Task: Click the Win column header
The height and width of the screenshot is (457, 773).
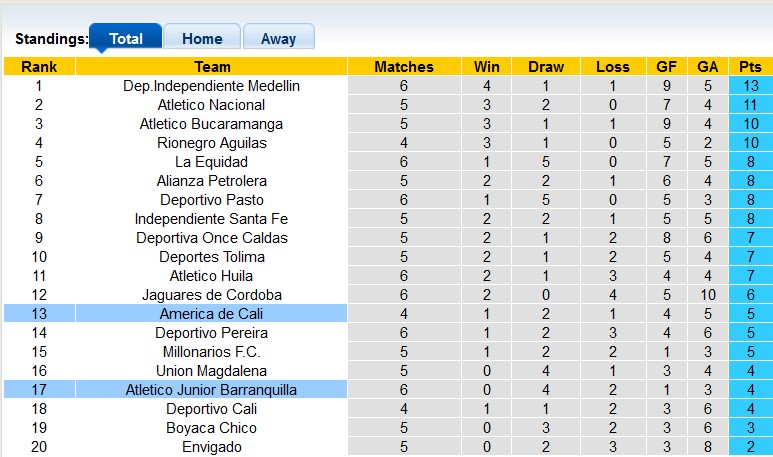Action: point(487,67)
